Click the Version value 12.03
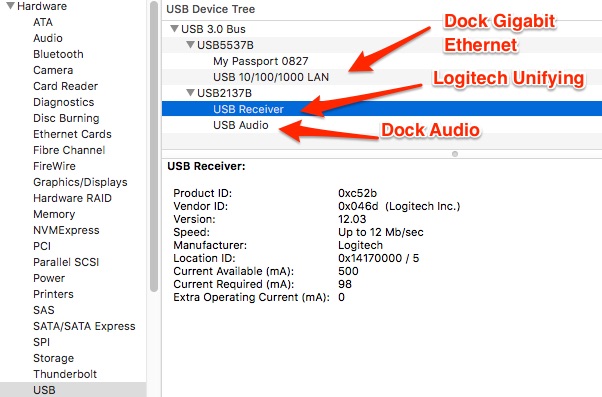602x397 pixels. click(x=352, y=219)
